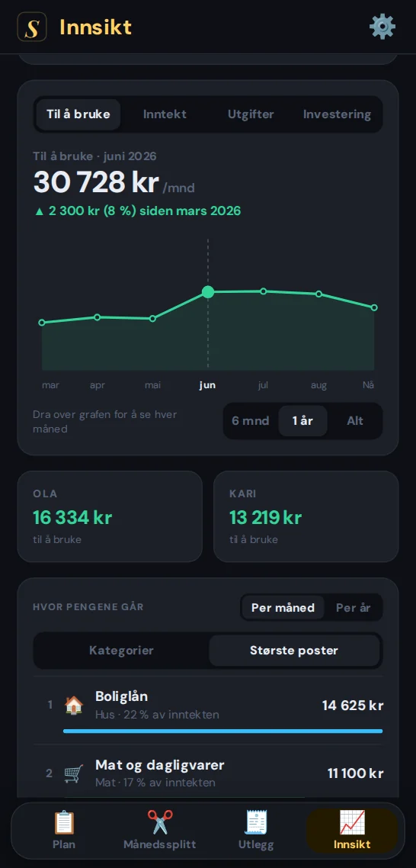Select the apr data point on graph
The width and height of the screenshot is (416, 868).
tap(98, 317)
